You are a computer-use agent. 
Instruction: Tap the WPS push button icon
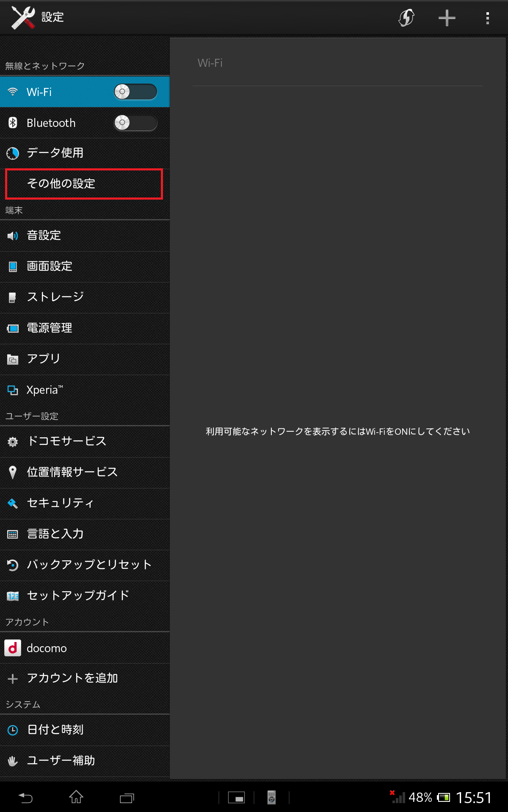click(x=406, y=18)
